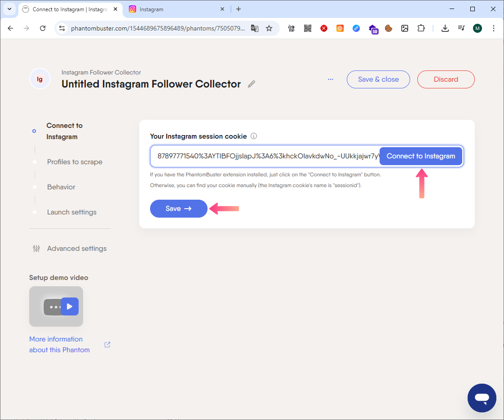The image size is (504, 420).
Task: Reload the current page
Action: point(42,28)
